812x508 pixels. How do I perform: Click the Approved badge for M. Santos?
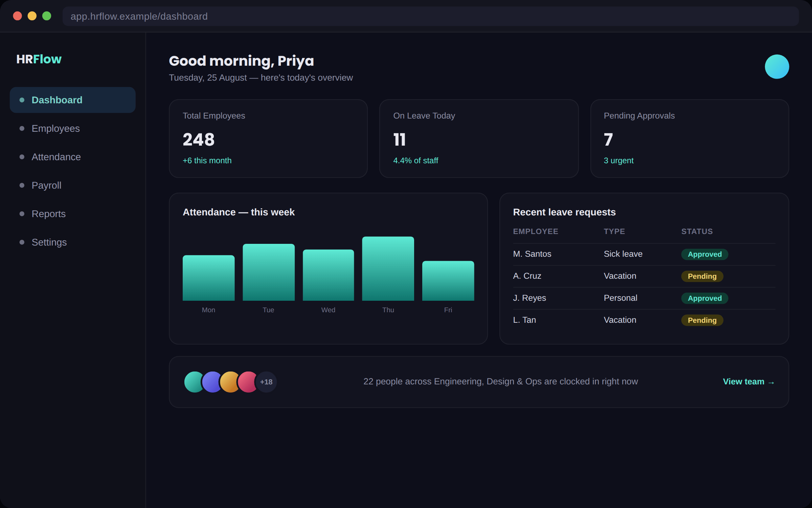705,254
